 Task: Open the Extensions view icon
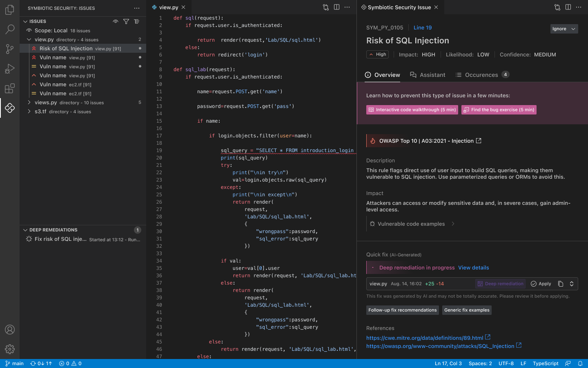tap(10, 88)
